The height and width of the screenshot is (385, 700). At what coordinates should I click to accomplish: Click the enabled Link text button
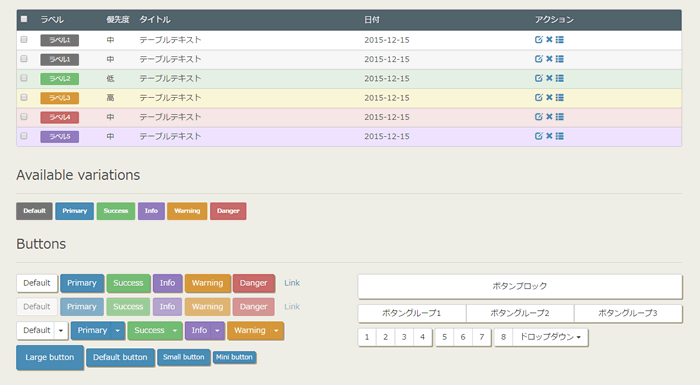tap(292, 283)
